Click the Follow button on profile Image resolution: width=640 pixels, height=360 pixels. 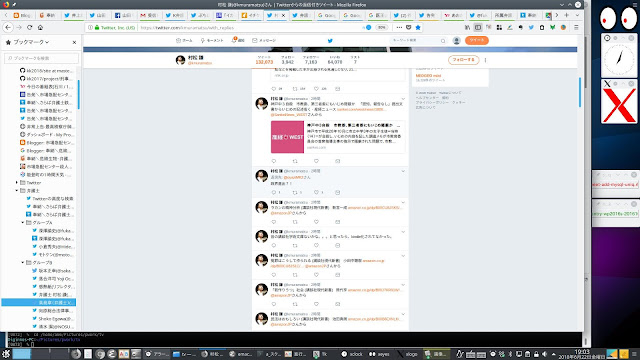463,60
